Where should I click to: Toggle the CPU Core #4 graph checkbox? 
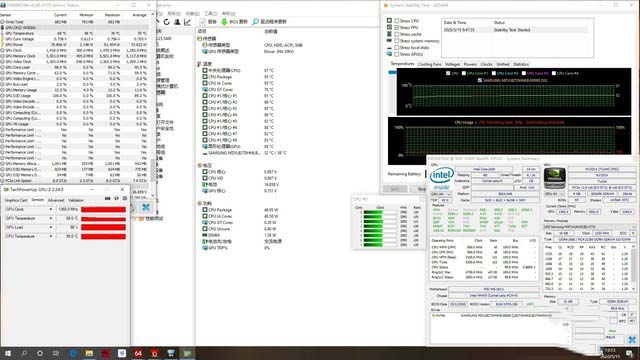pyautogui.click(x=554, y=73)
